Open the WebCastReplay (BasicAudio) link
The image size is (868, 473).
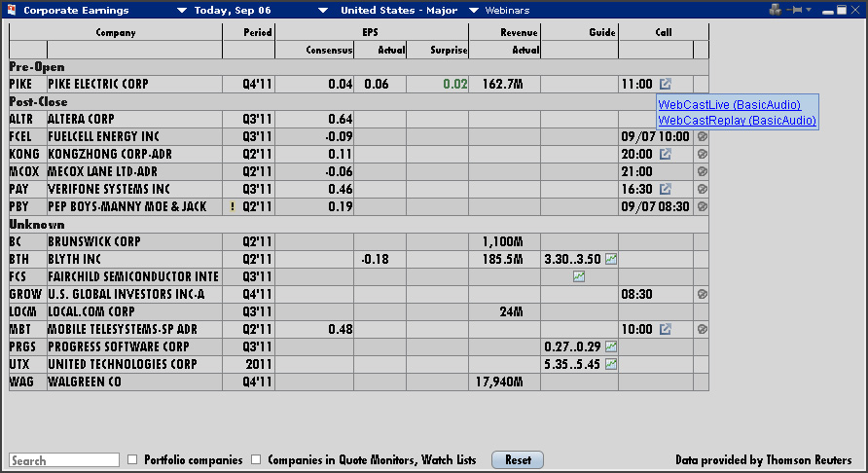[x=737, y=120]
